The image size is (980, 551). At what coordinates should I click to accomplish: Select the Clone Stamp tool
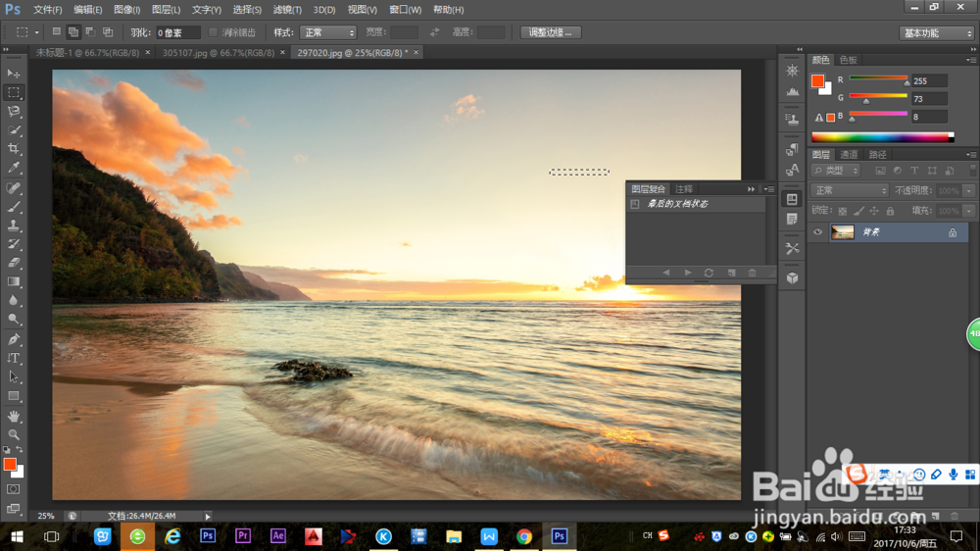13,225
